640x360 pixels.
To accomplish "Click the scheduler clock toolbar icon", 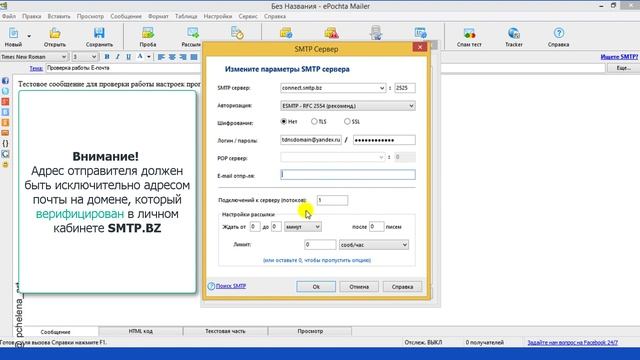I will pos(237,33).
